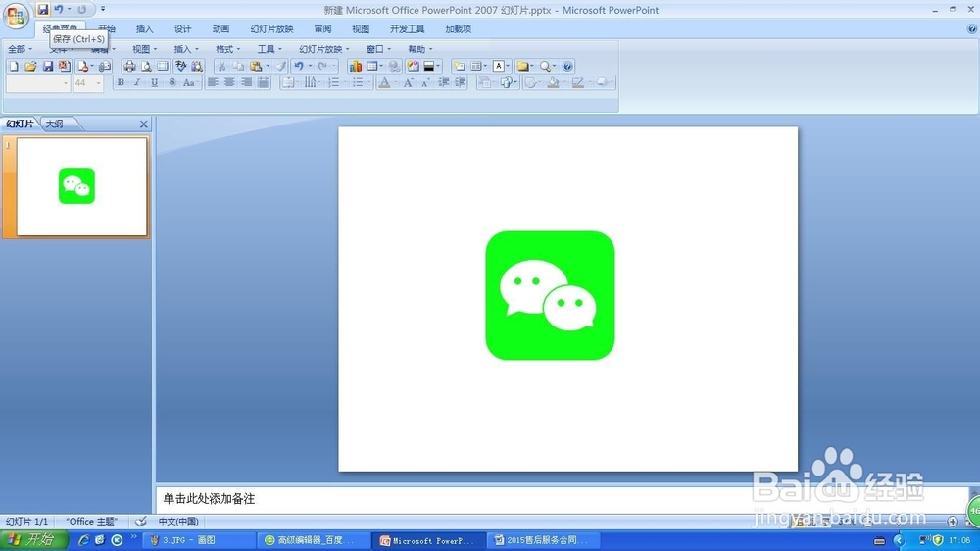Click the toolbar Undo arrow icon
The height and width of the screenshot is (551, 980).
coord(299,66)
